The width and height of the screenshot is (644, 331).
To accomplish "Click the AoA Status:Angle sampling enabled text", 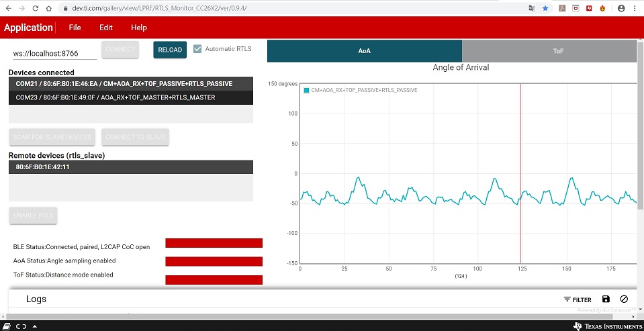I will tap(64, 261).
